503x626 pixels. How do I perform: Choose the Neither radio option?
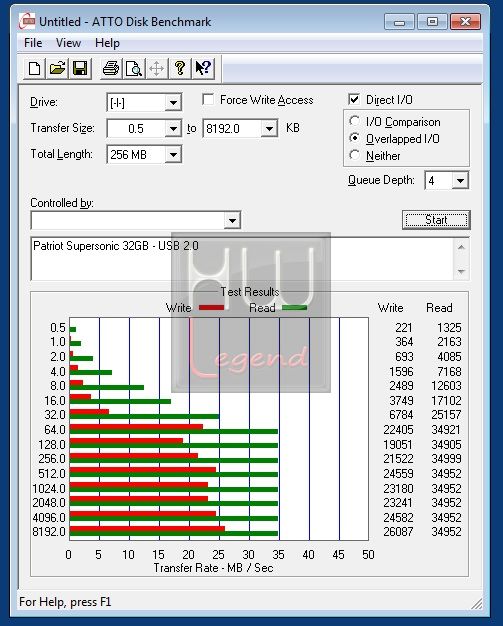pyautogui.click(x=354, y=155)
